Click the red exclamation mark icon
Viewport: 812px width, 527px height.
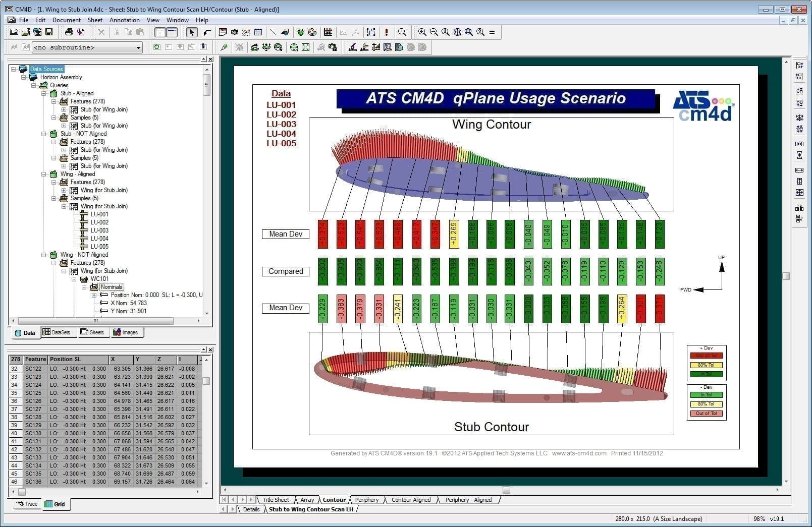(387, 32)
